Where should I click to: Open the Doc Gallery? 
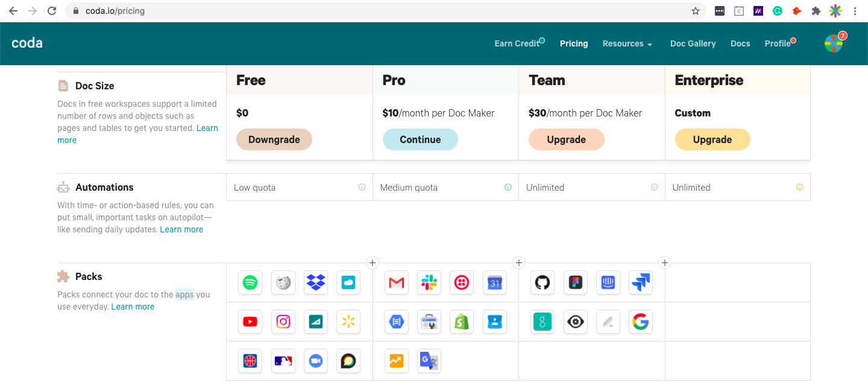click(693, 43)
